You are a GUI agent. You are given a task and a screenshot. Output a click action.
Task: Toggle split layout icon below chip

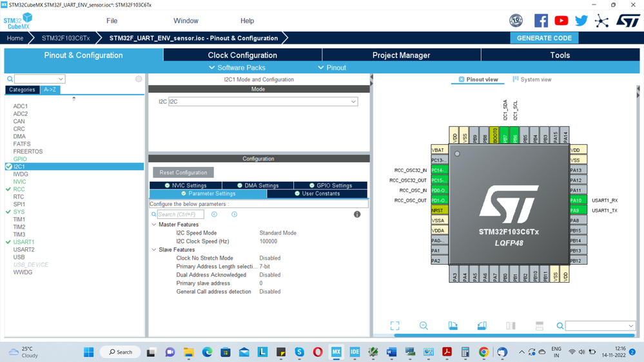point(540,326)
